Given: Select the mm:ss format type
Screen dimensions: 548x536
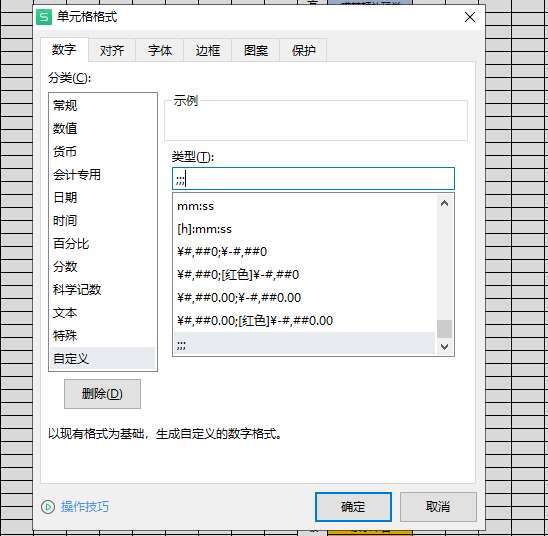Looking at the screenshot, I should (x=304, y=206).
